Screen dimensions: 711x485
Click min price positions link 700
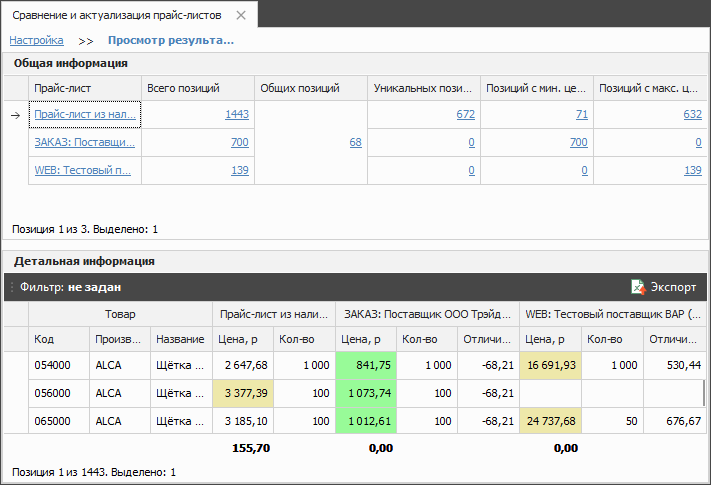(x=579, y=142)
